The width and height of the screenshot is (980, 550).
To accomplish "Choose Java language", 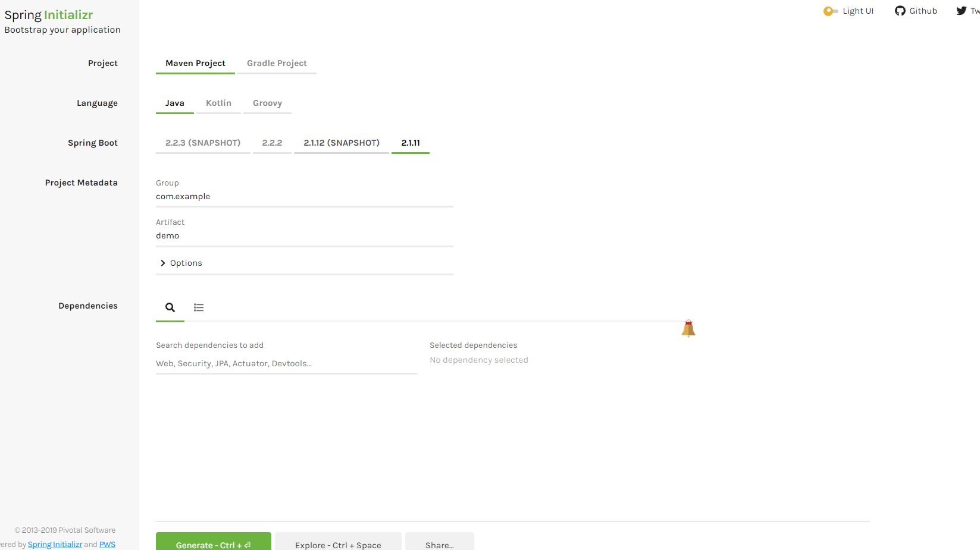I will (x=175, y=103).
